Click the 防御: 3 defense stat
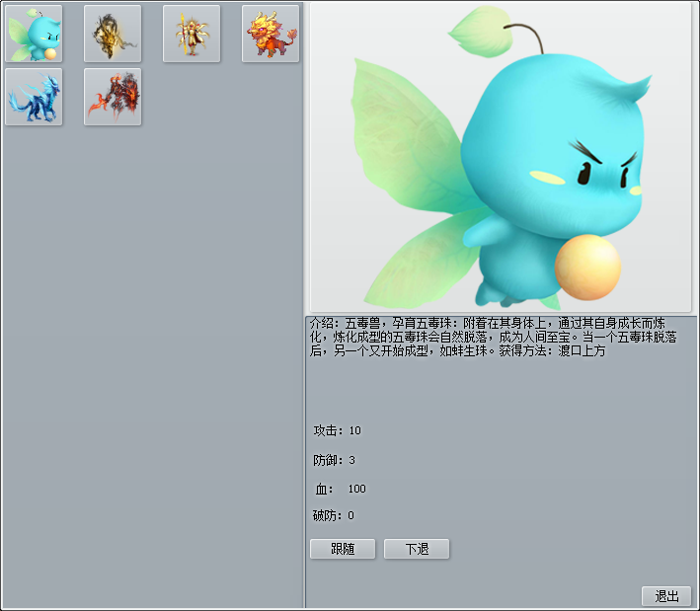Screen dimensions: 700x611 (x=334, y=460)
